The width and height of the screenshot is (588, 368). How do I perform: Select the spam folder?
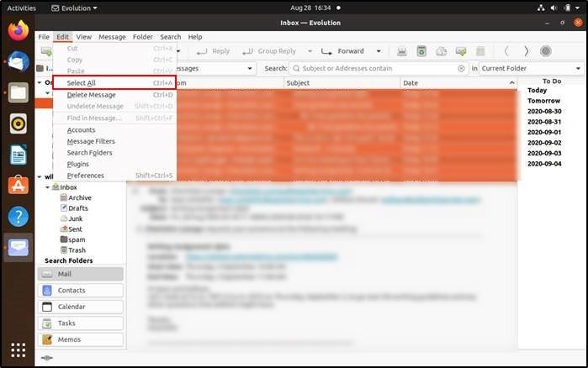(x=72, y=239)
